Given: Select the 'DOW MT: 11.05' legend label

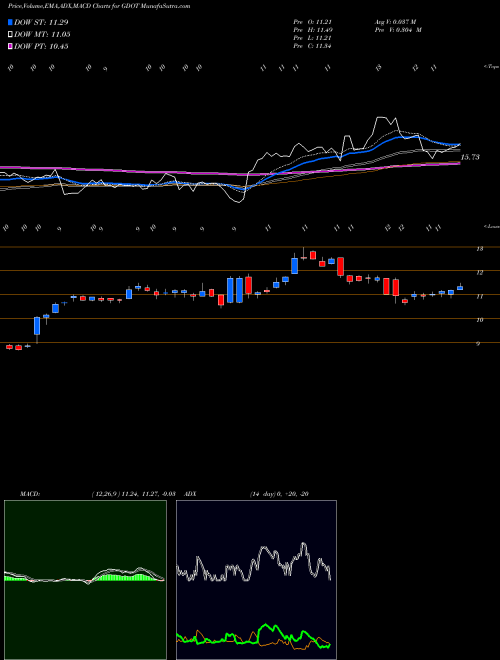Looking at the screenshot, I should 42,35.
